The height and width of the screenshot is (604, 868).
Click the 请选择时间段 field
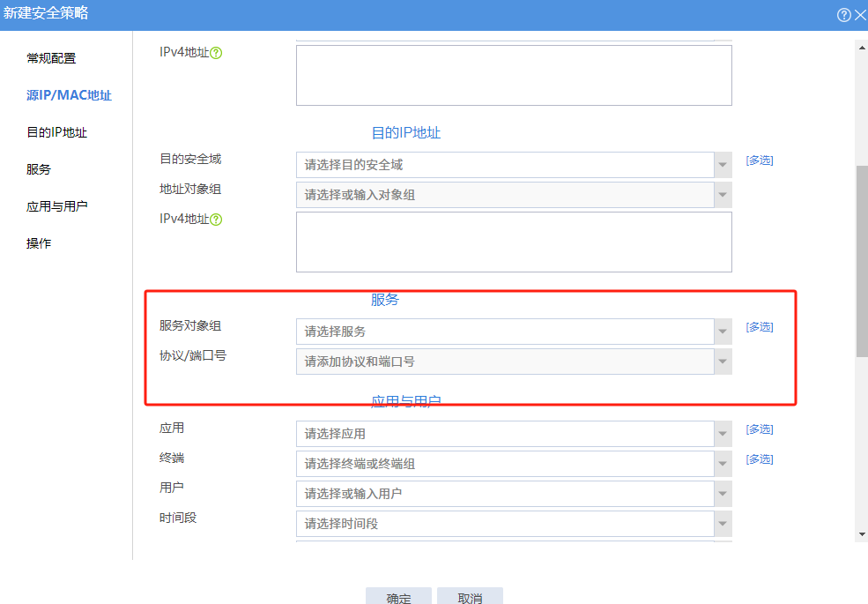pos(505,524)
